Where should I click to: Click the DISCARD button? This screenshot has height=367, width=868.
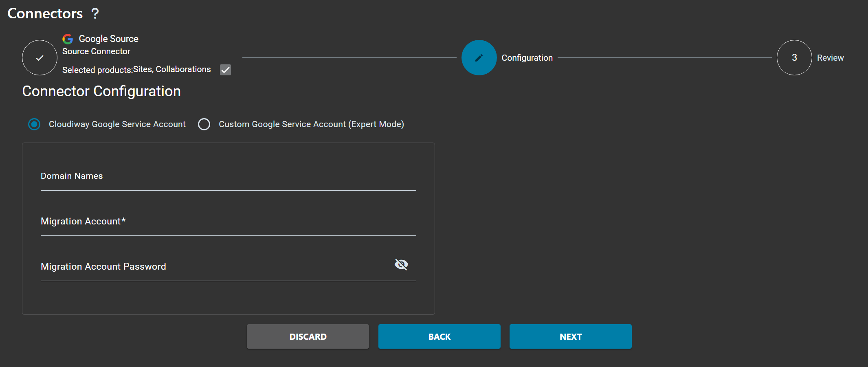308,336
